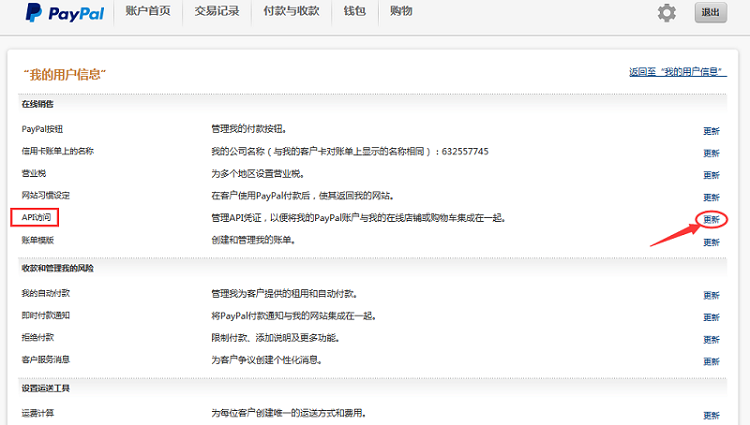Click 更新 for 运费计算 row
The width and height of the screenshot is (750, 425).
pyautogui.click(x=711, y=415)
